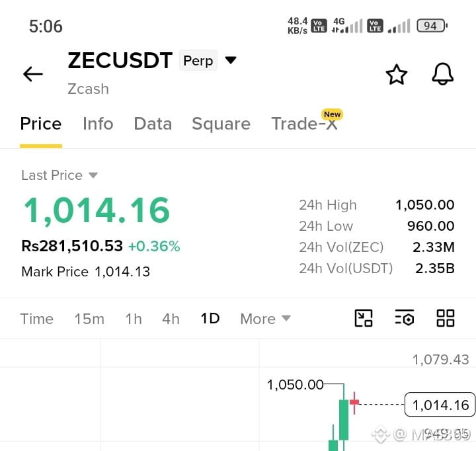Select the 15m chart interval
The width and height of the screenshot is (476, 451).
point(89,319)
